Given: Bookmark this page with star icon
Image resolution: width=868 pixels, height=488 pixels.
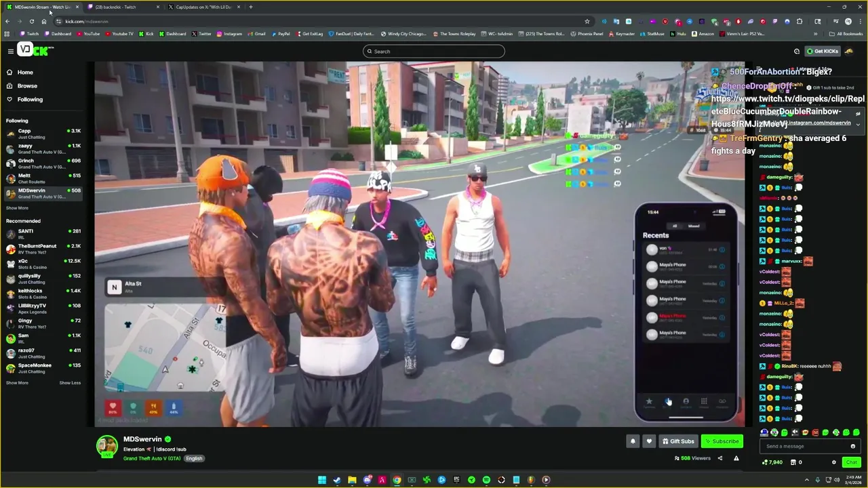Looking at the screenshot, I should pyautogui.click(x=587, y=21).
